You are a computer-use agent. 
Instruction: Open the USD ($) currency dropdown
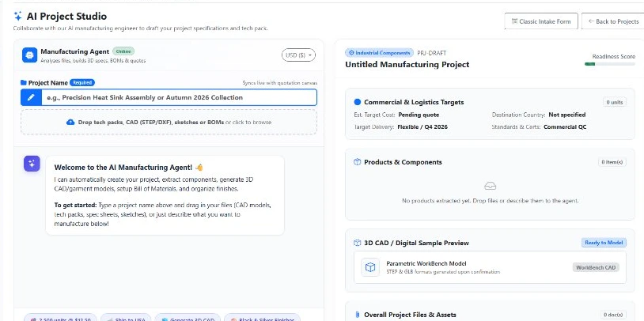click(298, 55)
